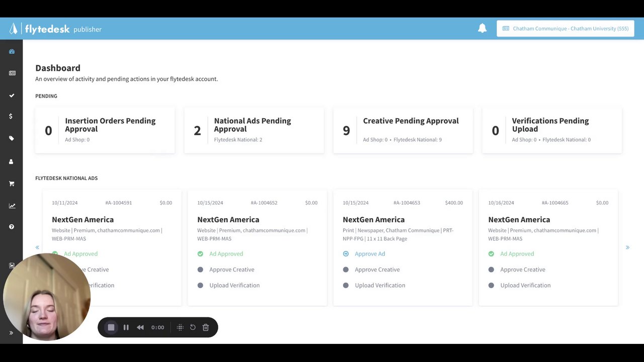
Task: Click the recorder grid drag handle icon
Action: coord(180,327)
